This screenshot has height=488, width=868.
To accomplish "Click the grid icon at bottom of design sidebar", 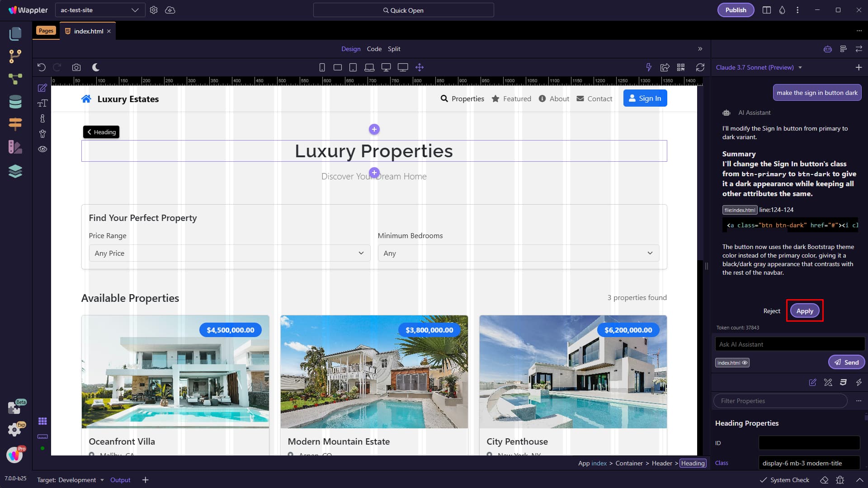I will (x=42, y=421).
